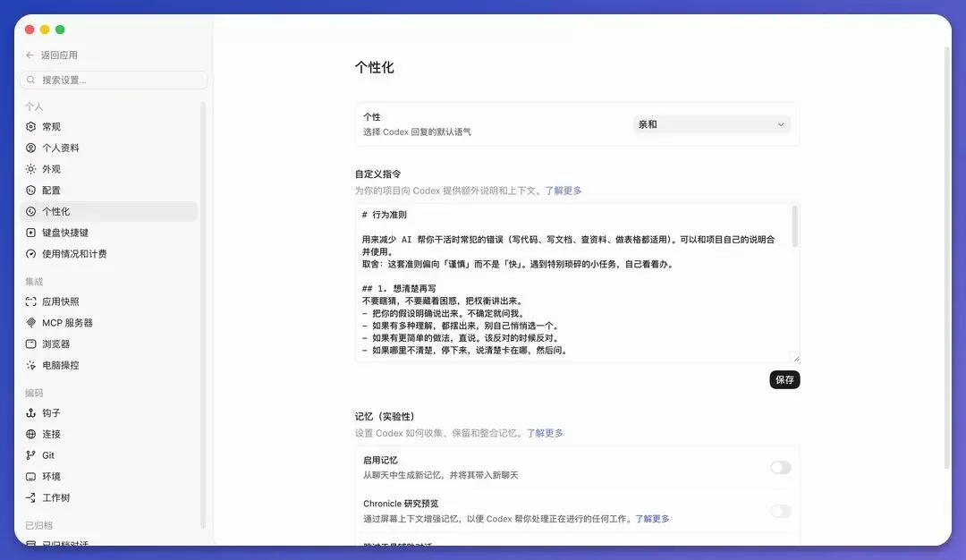This screenshot has height=560, width=966.
Task: Click the sidebar scrollbar
Action: click(x=203, y=314)
